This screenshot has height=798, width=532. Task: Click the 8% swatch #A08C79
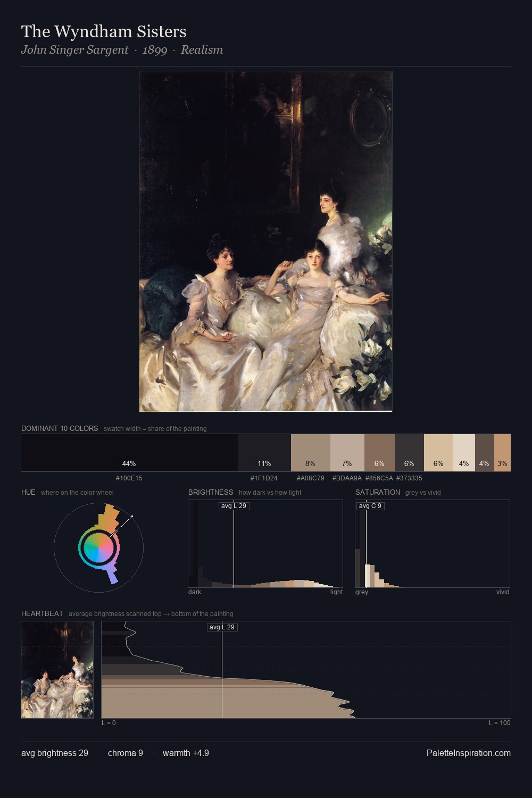coord(311,453)
